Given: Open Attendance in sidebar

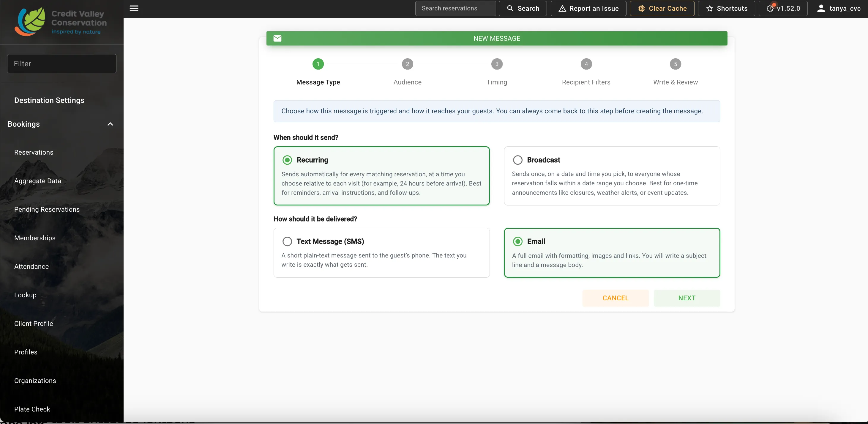Looking at the screenshot, I should coord(31,266).
